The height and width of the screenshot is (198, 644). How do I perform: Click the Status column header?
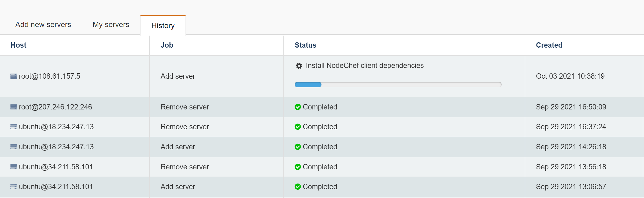(x=305, y=45)
